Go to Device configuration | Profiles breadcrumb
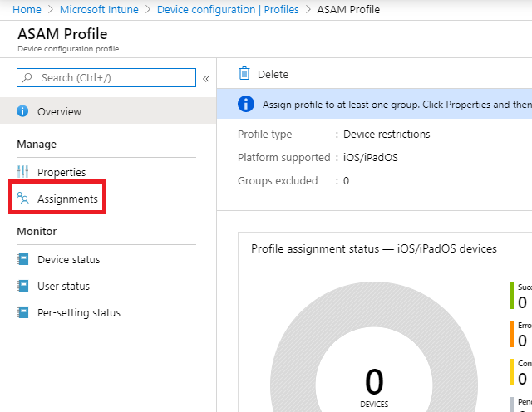This screenshot has width=532, height=412. click(228, 9)
